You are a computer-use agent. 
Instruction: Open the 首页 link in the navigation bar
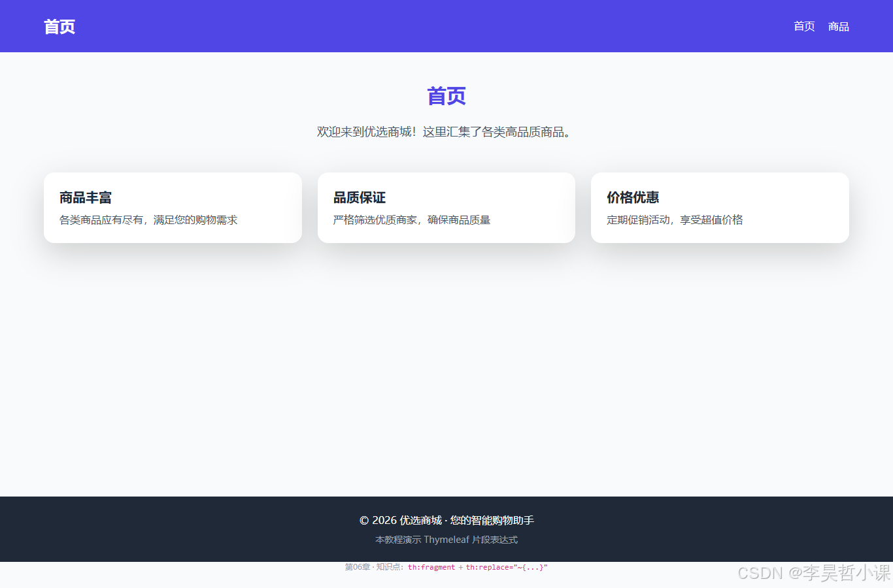[x=804, y=26]
